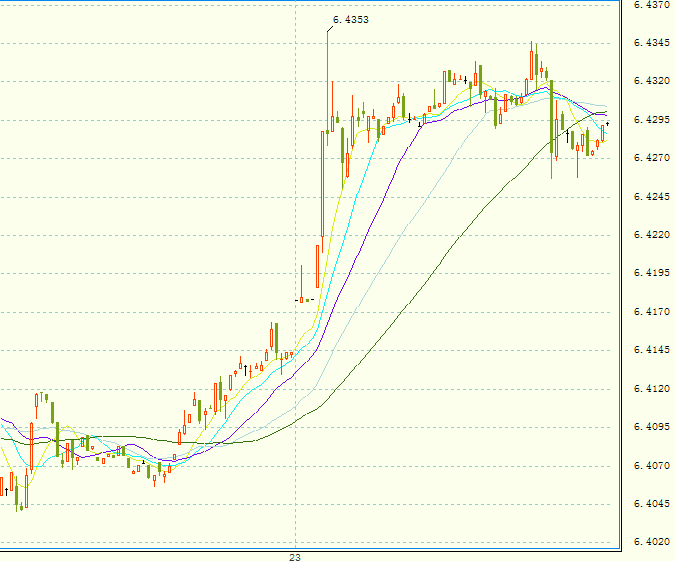This screenshot has height=561, width=675.
Task: Select the 6.4045 price axis label
Action: 652,504
